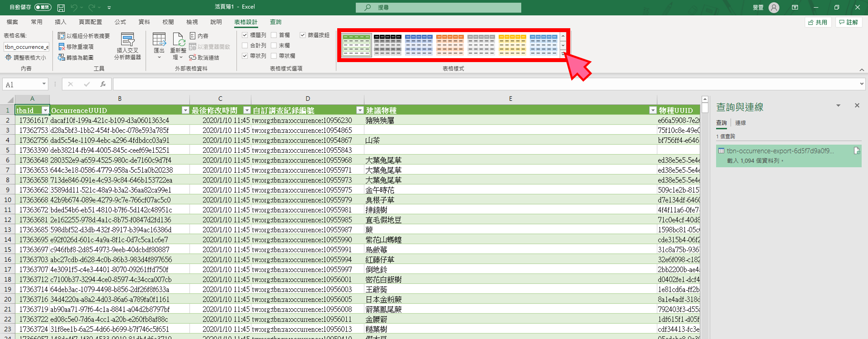Switch to the 連線 tab in the pane
The height and width of the screenshot is (339, 868).
(x=740, y=123)
